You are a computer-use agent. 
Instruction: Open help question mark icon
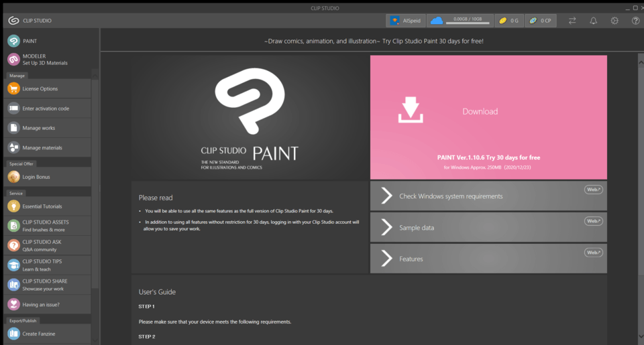click(x=635, y=21)
